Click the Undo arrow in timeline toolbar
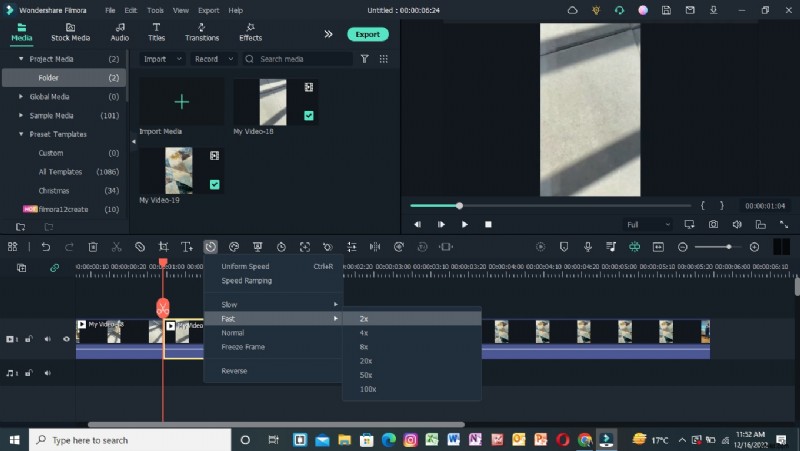Viewport: 800px width, 451px height. 46,247
